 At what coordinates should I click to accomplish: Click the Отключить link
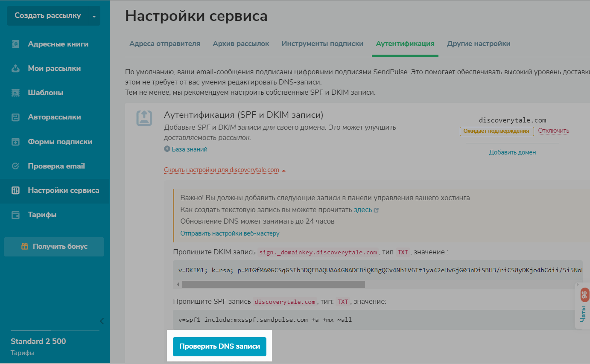click(x=554, y=131)
